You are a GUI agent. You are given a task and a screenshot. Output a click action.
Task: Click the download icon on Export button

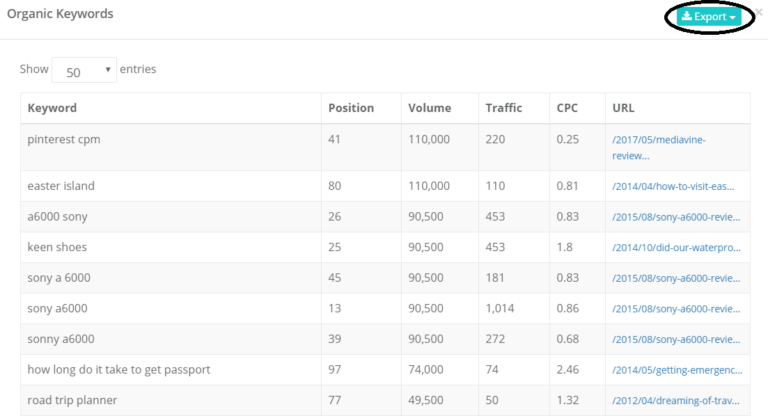pyautogui.click(x=687, y=16)
